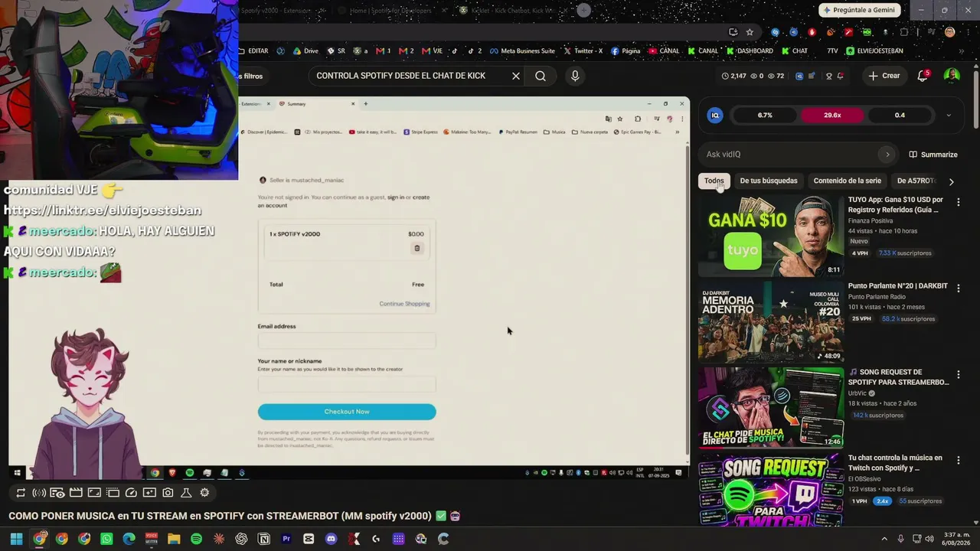Screen dimensions: 980x551
Task: Search YouTube with the magnifier button
Action: pos(541,76)
